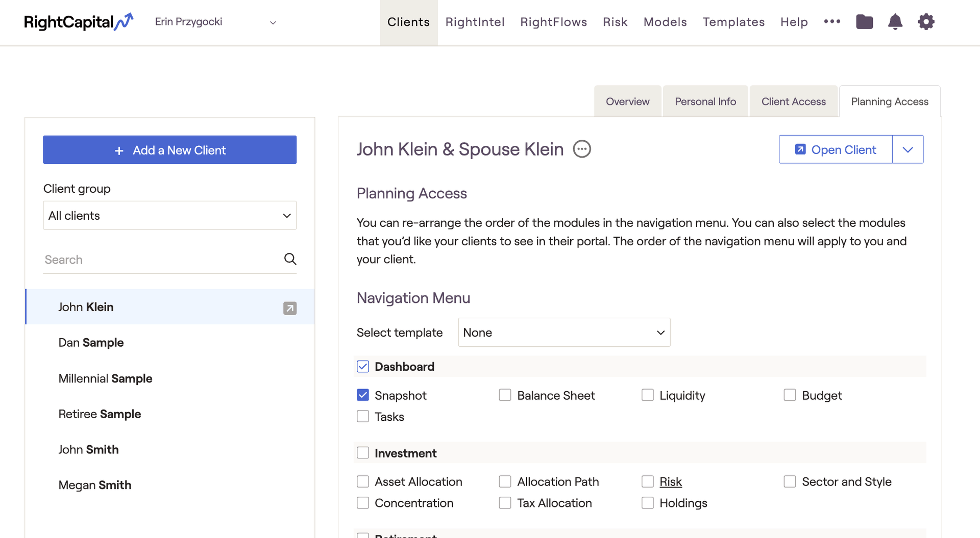Check the Balance Sheet checkbox
Image resolution: width=980 pixels, height=538 pixels.
[x=505, y=395]
